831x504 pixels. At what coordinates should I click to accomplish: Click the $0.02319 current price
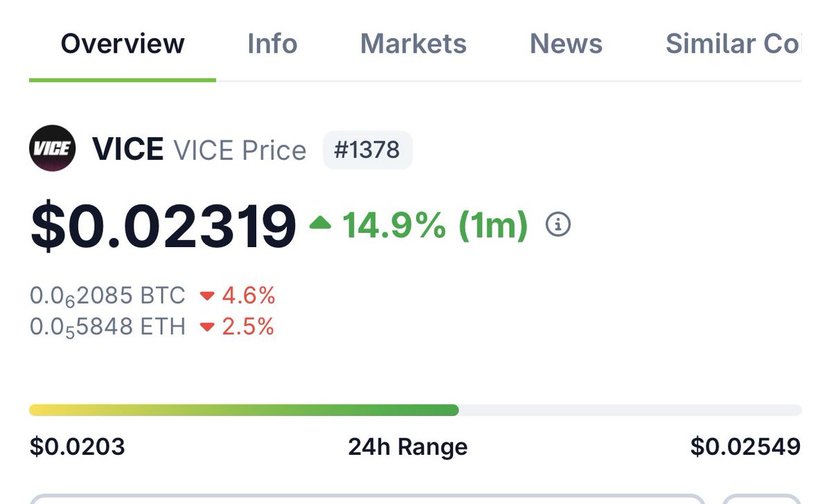pos(163,226)
